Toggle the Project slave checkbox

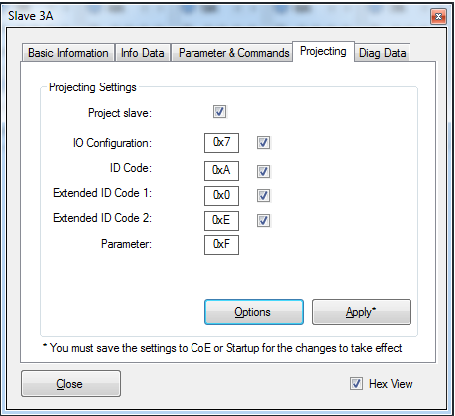tap(219, 112)
